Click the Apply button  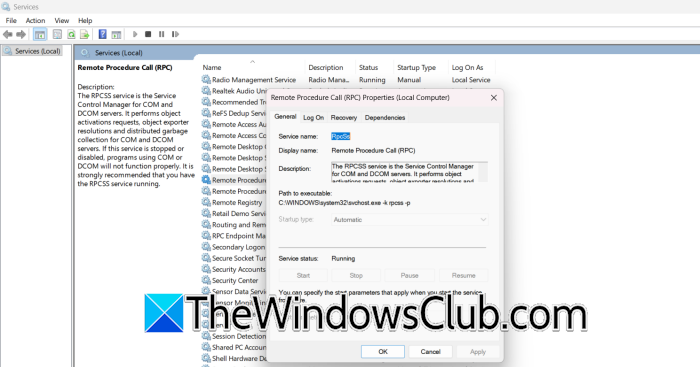[x=478, y=352]
